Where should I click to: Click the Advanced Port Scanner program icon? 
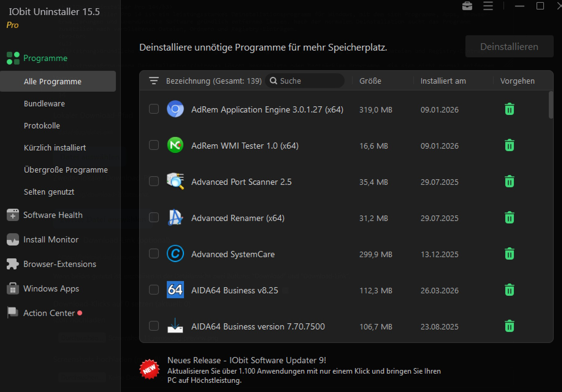coord(175,181)
